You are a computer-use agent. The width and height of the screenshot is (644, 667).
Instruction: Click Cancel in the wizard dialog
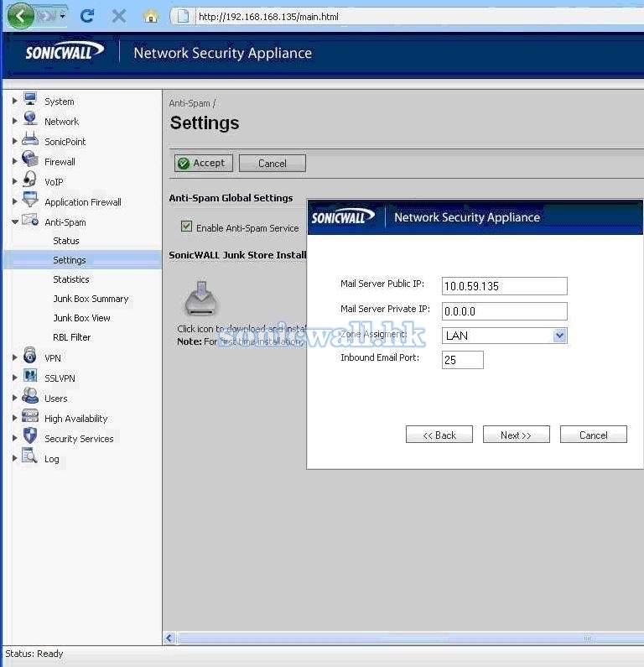(x=593, y=435)
